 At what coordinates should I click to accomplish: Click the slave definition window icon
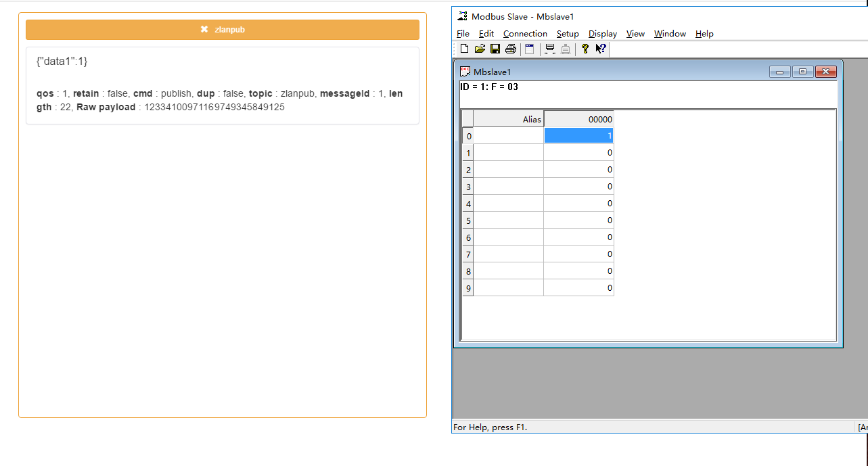pyautogui.click(x=530, y=49)
